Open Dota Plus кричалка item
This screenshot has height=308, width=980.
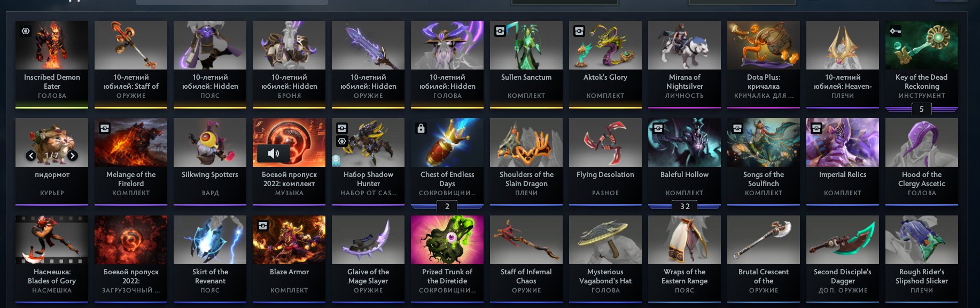pos(764,64)
